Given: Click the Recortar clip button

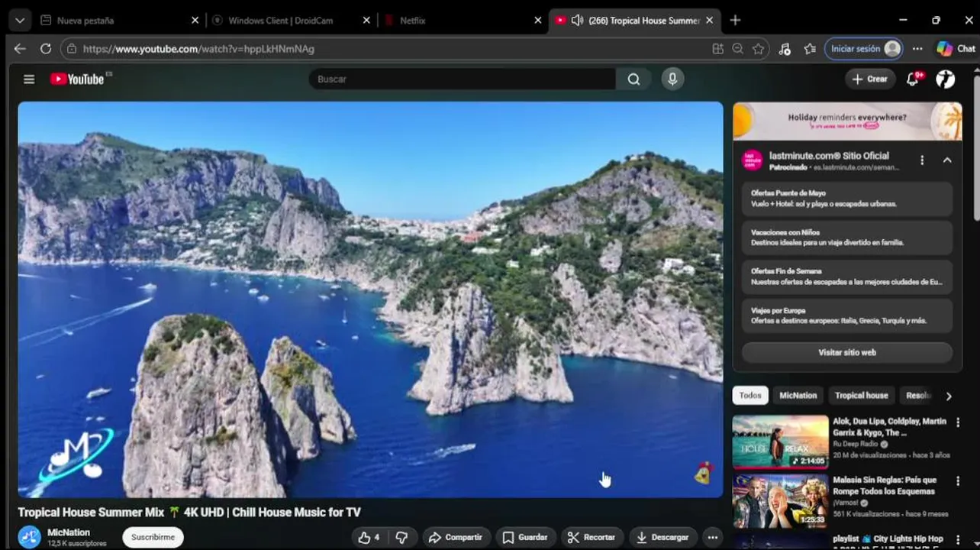Looking at the screenshot, I should (592, 537).
